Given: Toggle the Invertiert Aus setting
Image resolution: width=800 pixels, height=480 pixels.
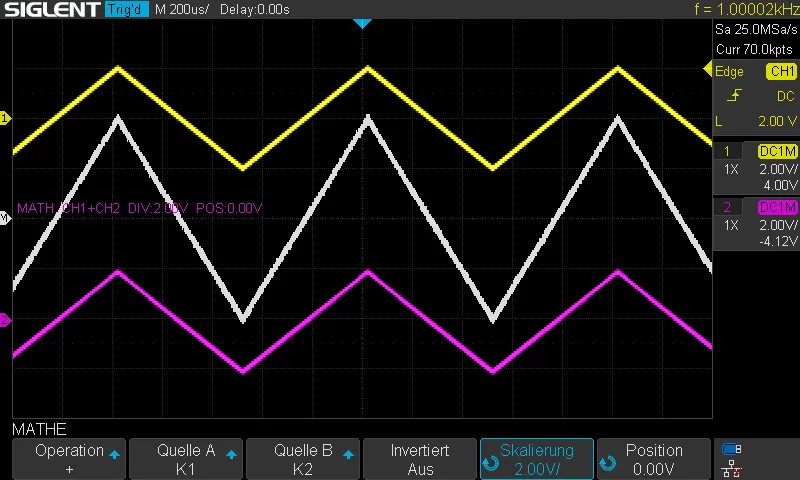Looking at the screenshot, I should pyautogui.click(x=420, y=459).
